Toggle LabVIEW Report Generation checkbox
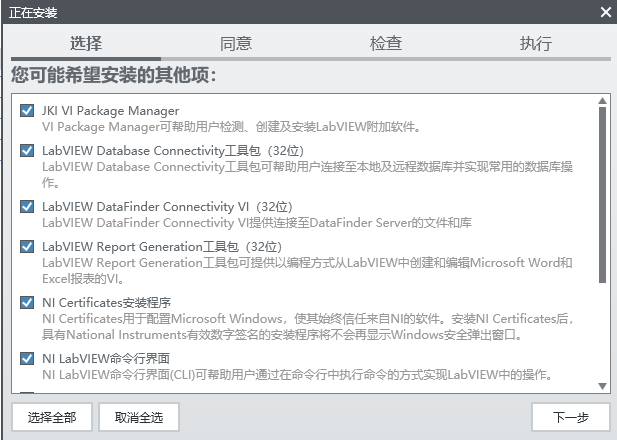The width and height of the screenshot is (617, 440). (x=27, y=246)
